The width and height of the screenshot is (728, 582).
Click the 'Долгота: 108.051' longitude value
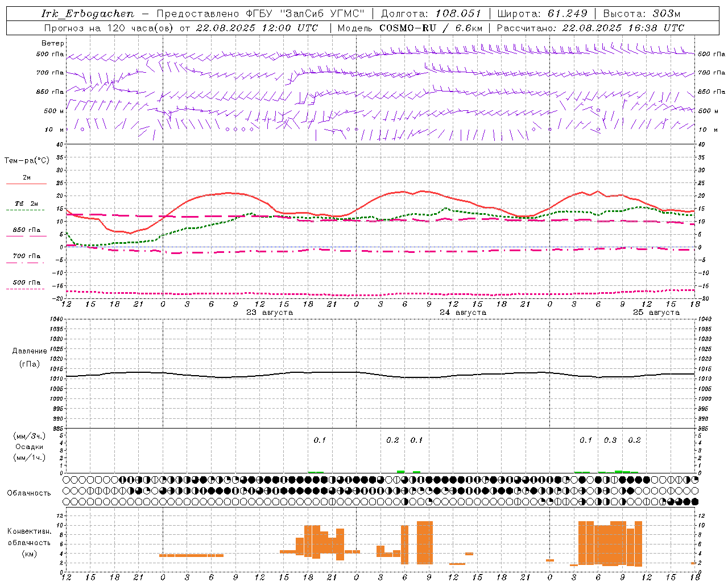431,14
